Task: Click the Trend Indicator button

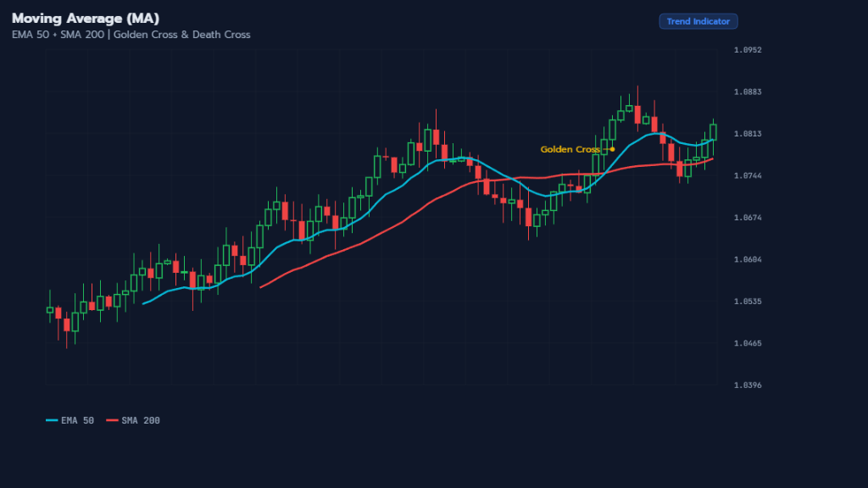Action: [698, 21]
